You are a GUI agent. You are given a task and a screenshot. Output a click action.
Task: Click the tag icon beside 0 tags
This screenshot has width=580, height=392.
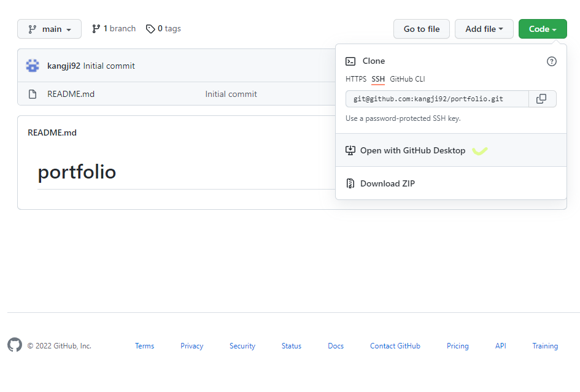150,29
